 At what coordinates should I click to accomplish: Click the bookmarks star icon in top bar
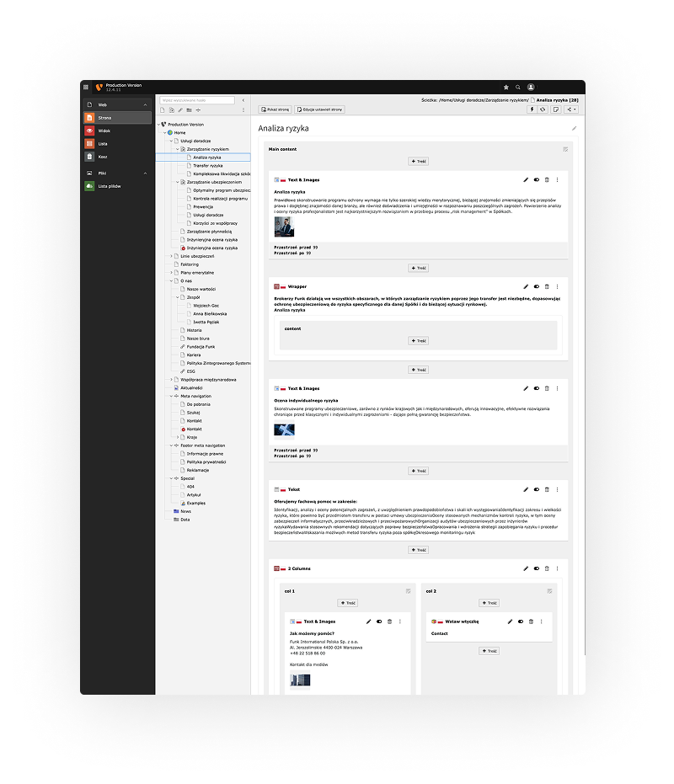(x=505, y=87)
